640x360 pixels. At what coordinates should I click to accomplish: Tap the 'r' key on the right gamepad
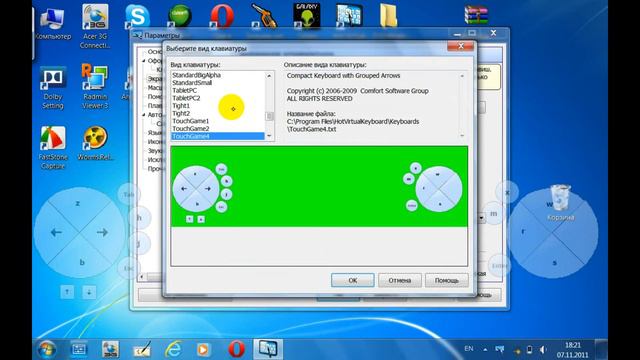[524, 232]
